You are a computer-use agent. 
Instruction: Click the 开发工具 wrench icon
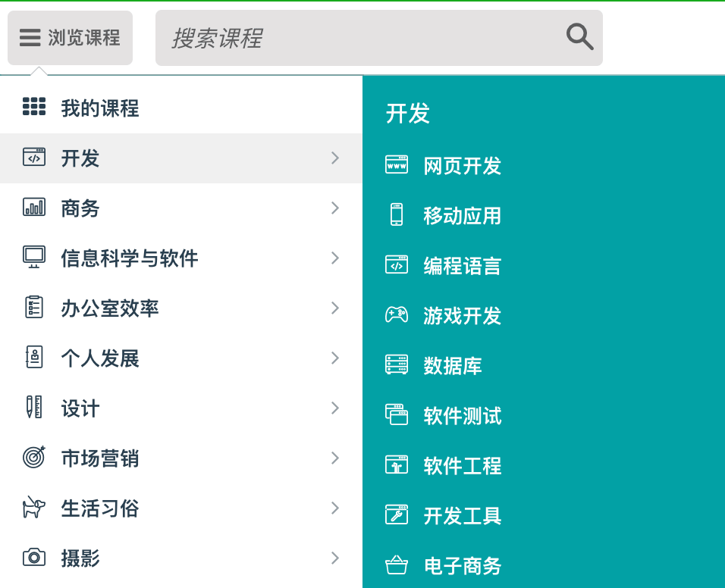click(x=397, y=514)
